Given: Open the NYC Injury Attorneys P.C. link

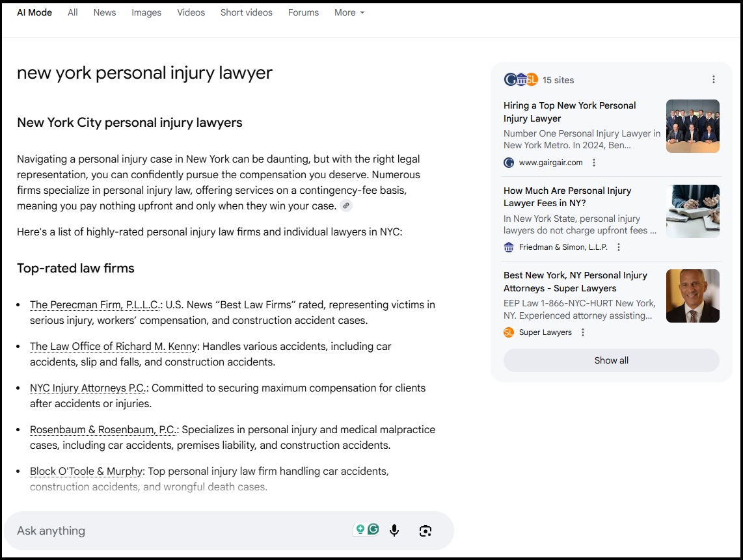Looking at the screenshot, I should pyautogui.click(x=88, y=388).
